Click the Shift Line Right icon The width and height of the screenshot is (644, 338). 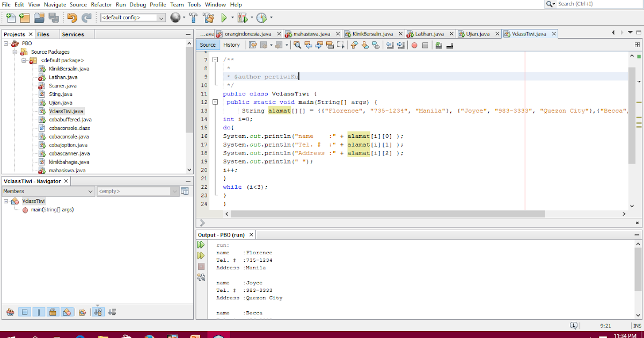[x=400, y=45]
